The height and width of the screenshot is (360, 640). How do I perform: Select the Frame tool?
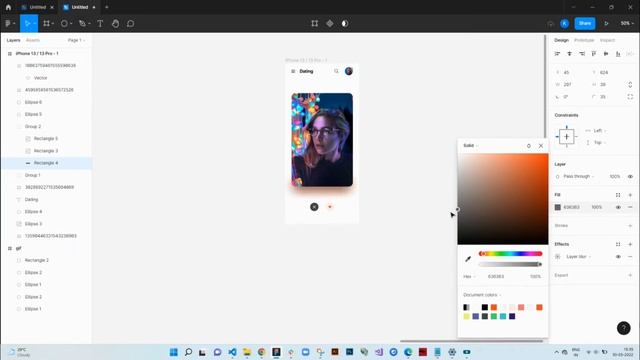coord(47,23)
